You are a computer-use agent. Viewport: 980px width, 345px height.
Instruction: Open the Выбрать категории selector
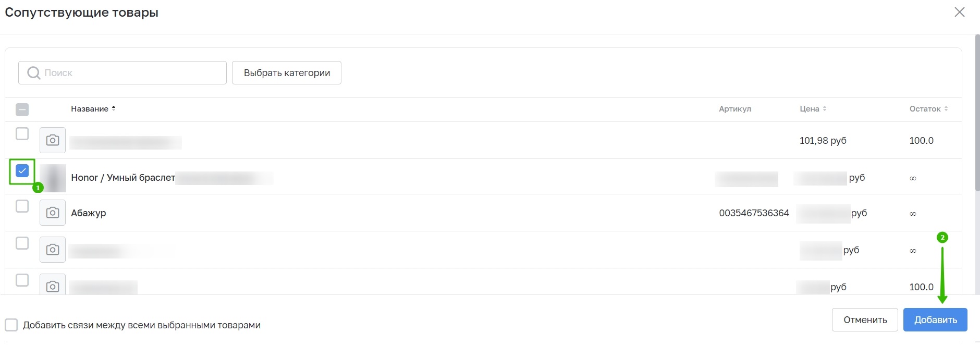tap(287, 73)
